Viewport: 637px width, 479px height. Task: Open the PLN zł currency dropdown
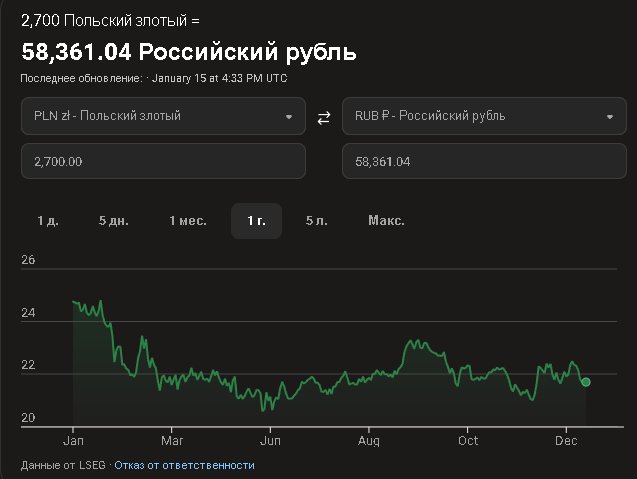point(163,116)
